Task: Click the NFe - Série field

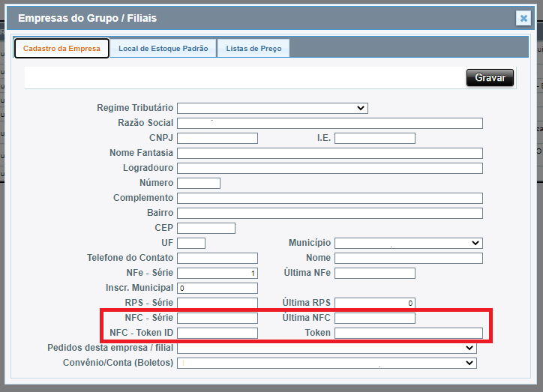Action: point(217,273)
